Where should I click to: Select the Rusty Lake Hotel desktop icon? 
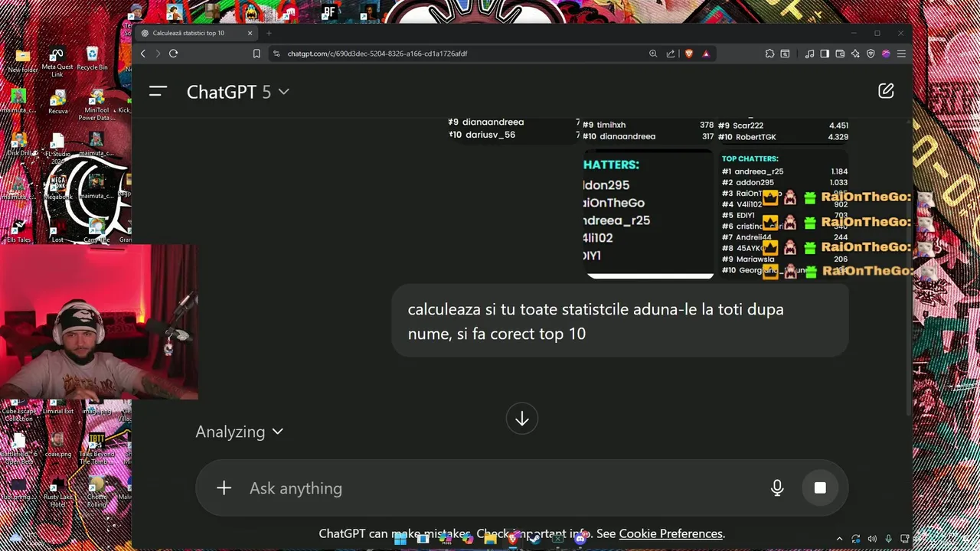tap(57, 491)
